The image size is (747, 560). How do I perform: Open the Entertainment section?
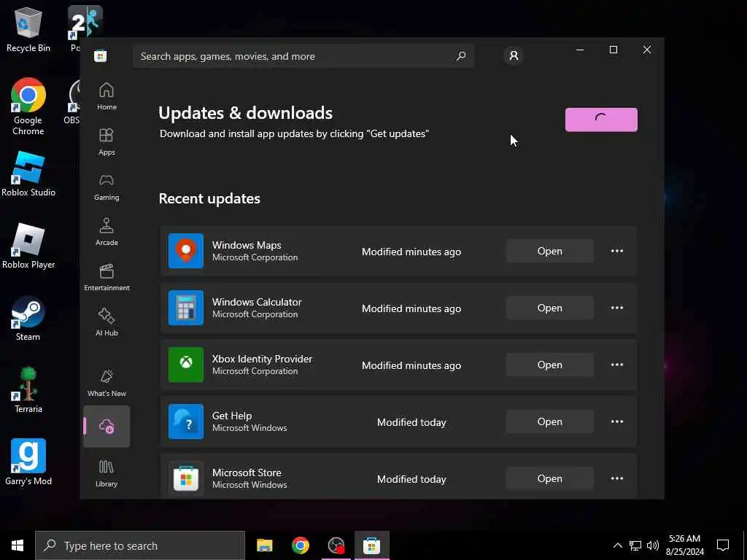[x=107, y=277]
